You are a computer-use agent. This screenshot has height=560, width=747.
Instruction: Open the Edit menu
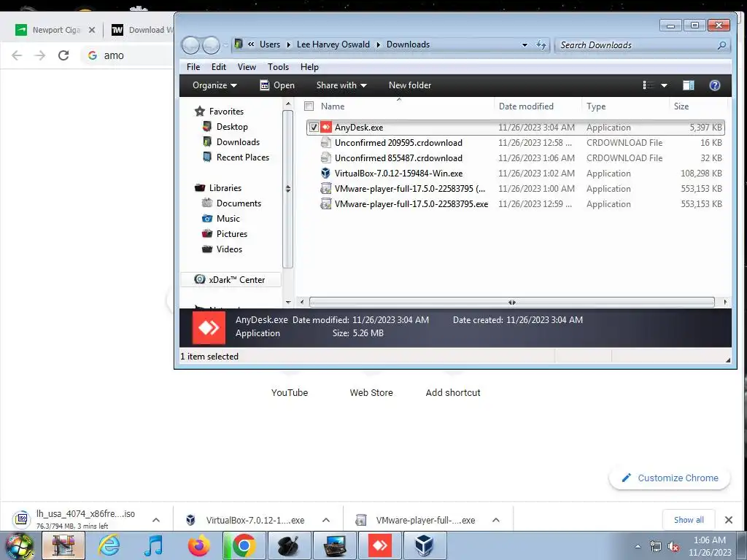219,66
